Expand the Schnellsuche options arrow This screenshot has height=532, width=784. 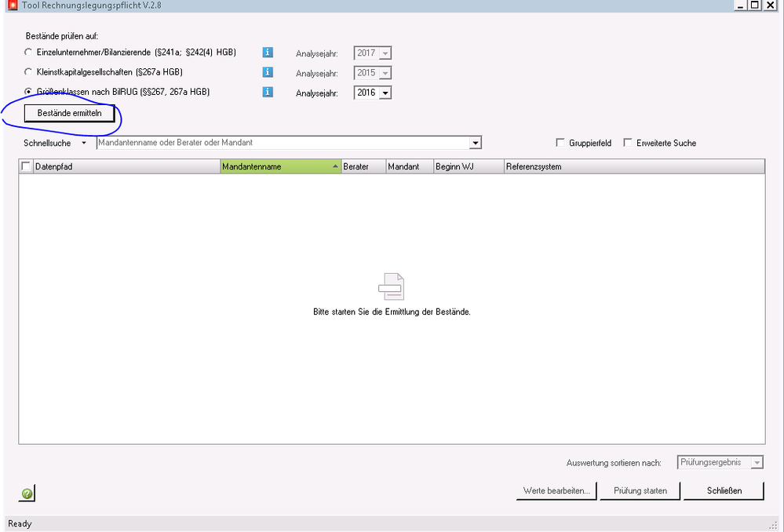tap(83, 144)
